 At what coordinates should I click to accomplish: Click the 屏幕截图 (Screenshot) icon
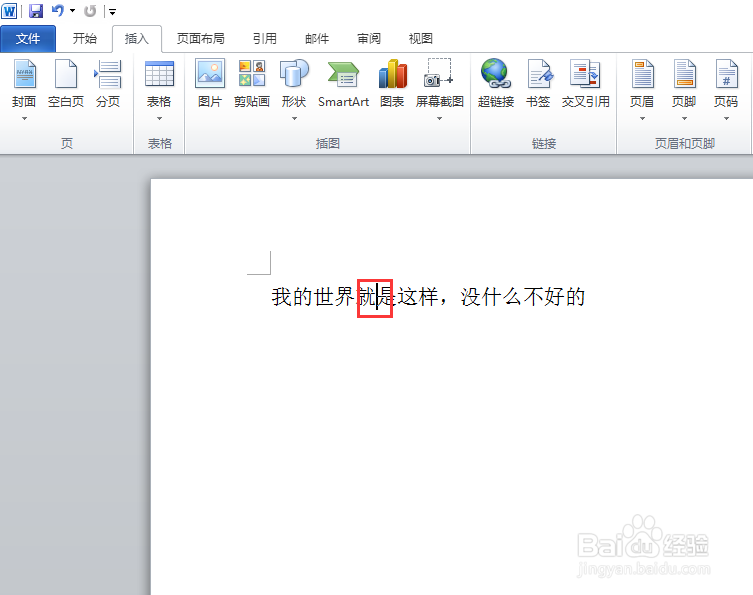click(439, 73)
